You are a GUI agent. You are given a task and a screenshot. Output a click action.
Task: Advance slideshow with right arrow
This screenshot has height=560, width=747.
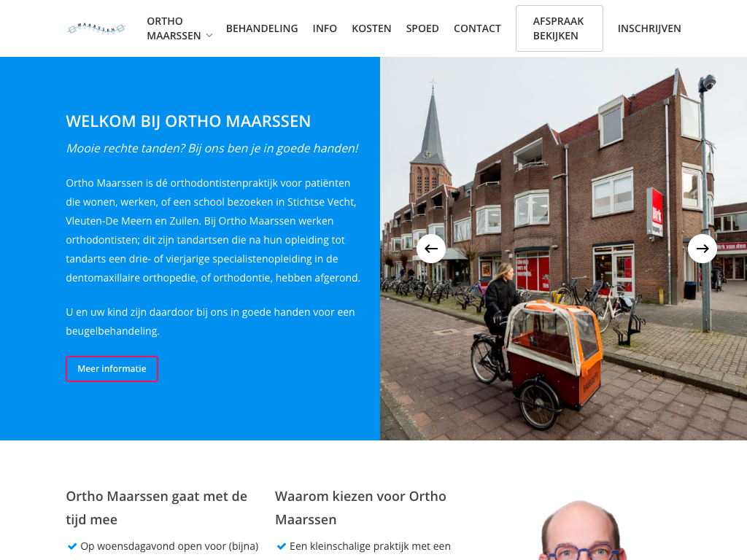[x=703, y=249]
